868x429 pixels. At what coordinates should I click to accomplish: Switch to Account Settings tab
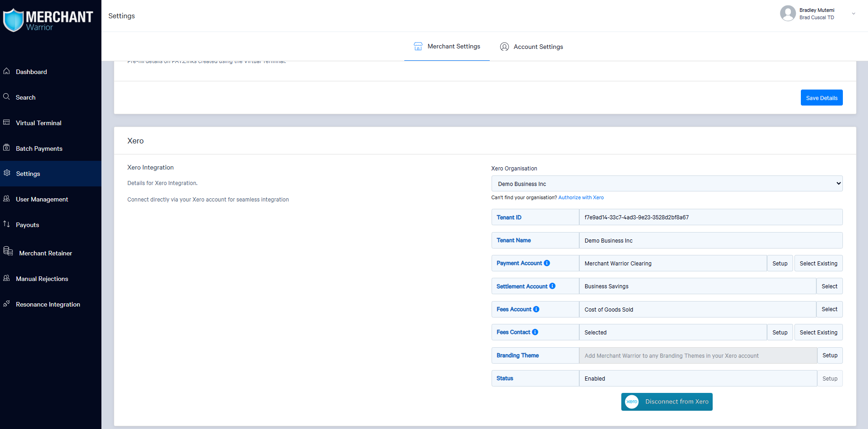tap(531, 47)
